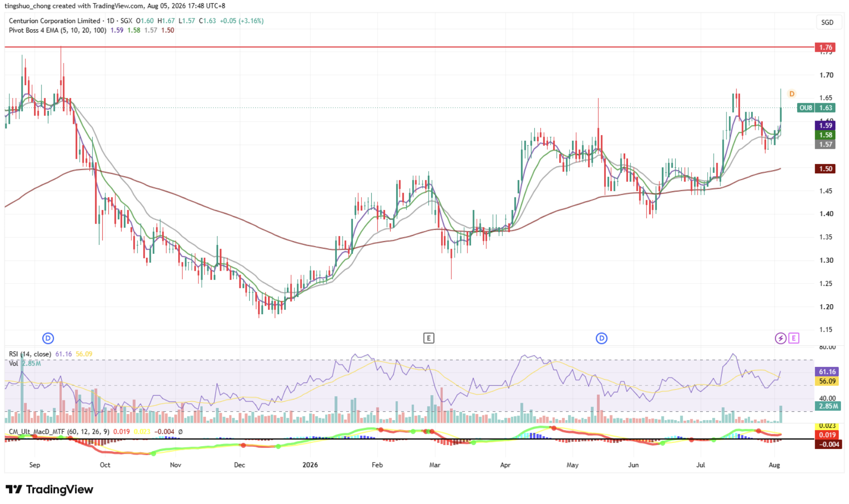
Task: Click the -0.004 value in MACD legend
Action: click(x=164, y=431)
